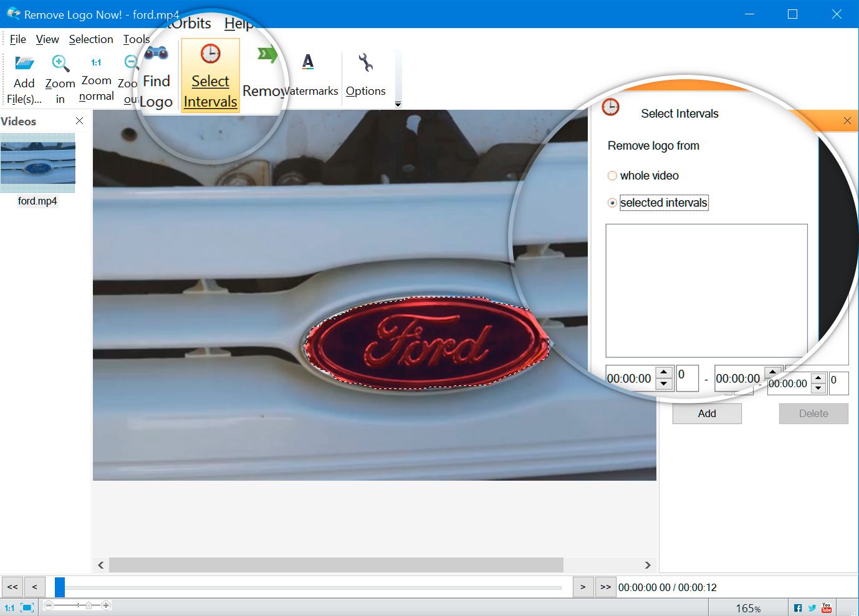This screenshot has width=859, height=616.
Task: Click the zoom plus button in status bar
Action: click(x=106, y=605)
